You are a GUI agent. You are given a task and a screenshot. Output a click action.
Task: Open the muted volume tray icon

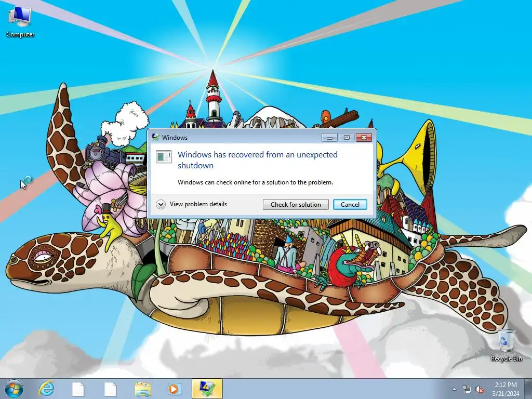click(480, 389)
